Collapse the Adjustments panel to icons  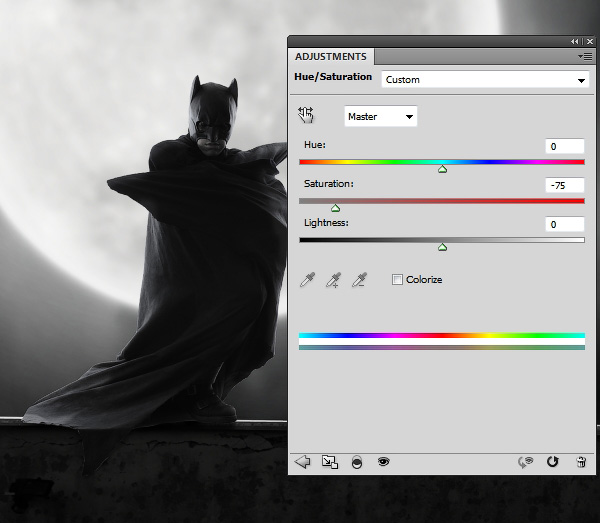click(575, 41)
